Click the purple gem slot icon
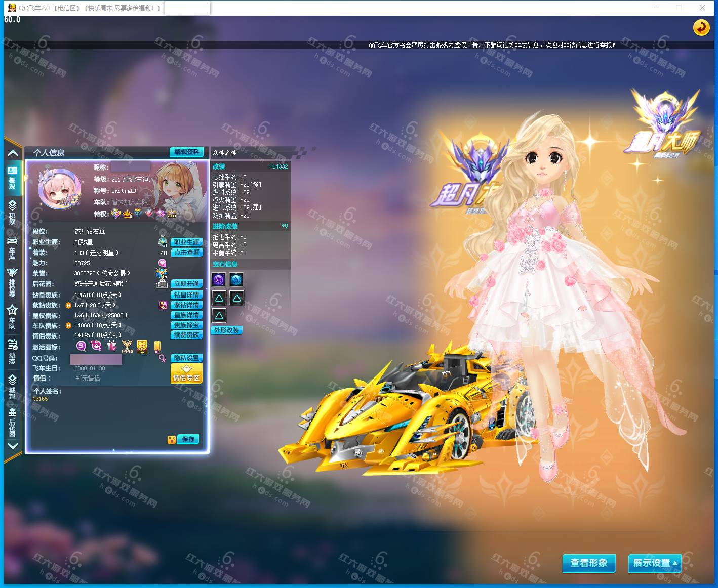 coord(219,279)
